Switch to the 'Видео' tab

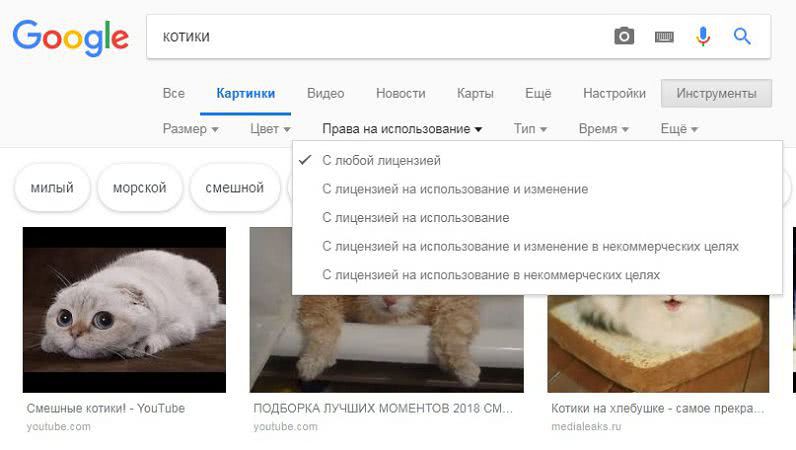click(x=325, y=93)
